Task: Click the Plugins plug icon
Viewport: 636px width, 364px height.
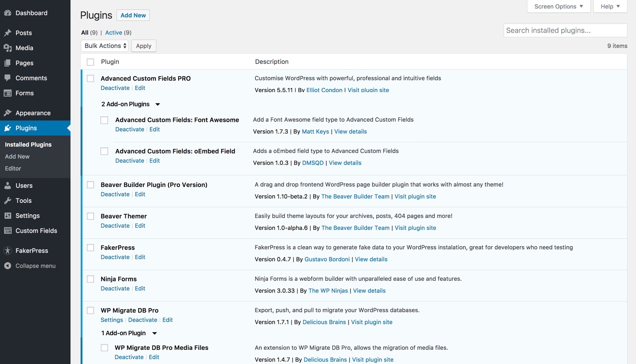Action: [x=8, y=128]
